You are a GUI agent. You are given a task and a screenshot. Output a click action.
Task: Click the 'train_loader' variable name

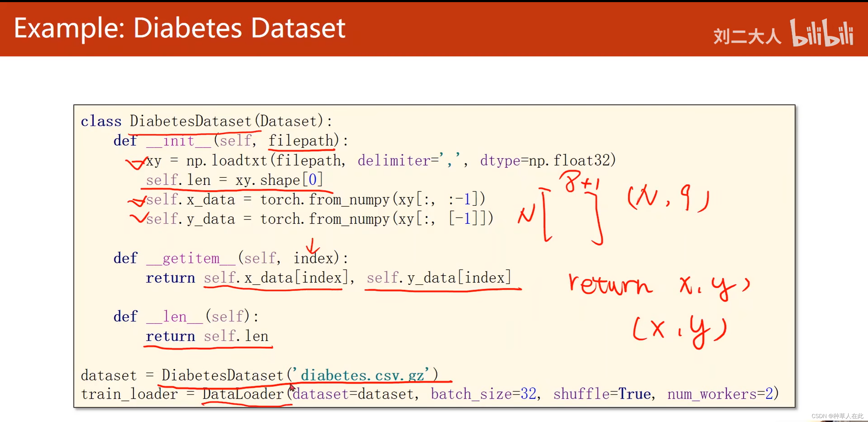point(129,394)
